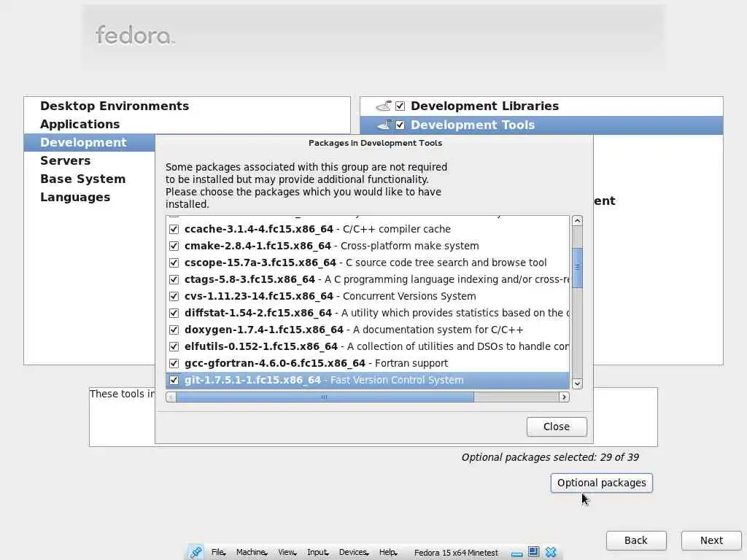The height and width of the screenshot is (560, 747).
Task: Uncheck the cmake package checkbox
Action: [174, 246]
